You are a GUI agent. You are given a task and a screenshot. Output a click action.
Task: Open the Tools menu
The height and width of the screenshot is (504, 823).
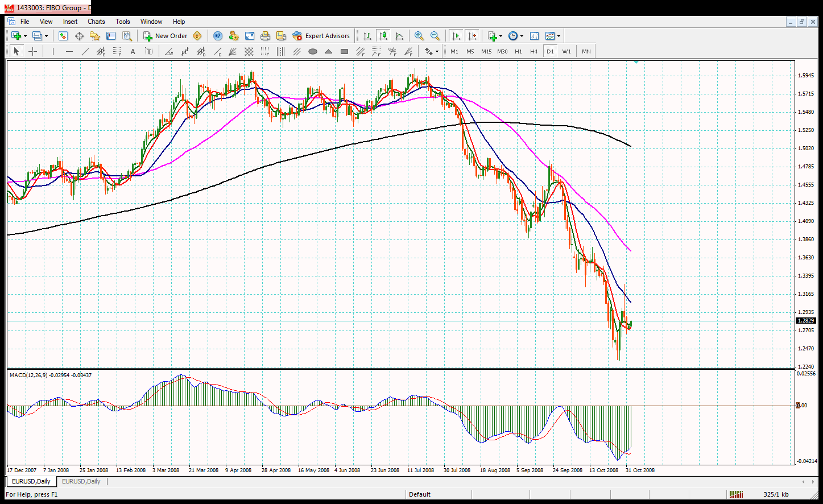coord(123,22)
